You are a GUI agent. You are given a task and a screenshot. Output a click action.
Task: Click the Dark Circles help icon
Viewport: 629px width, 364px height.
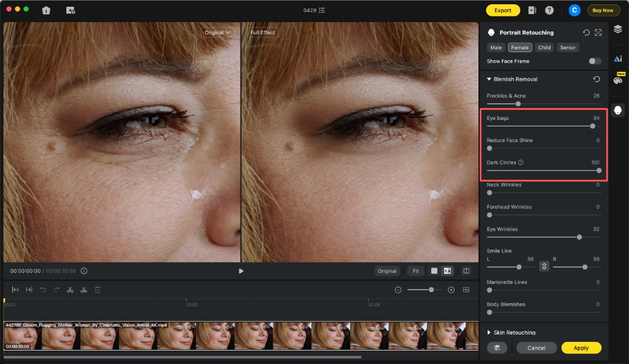tap(521, 162)
